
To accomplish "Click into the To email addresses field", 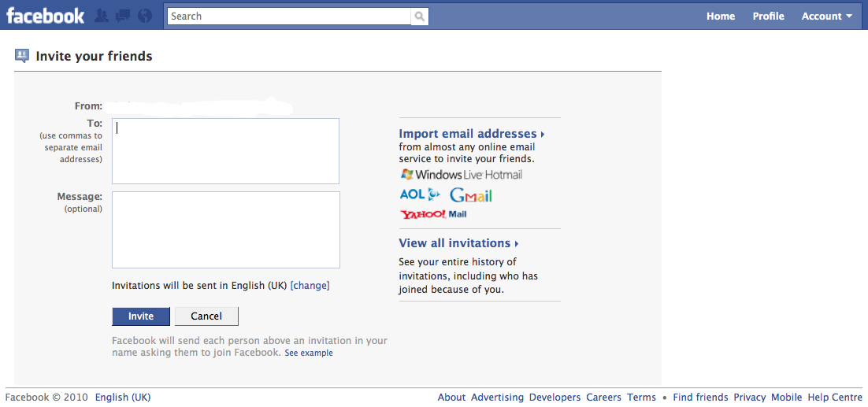I will 225,151.
